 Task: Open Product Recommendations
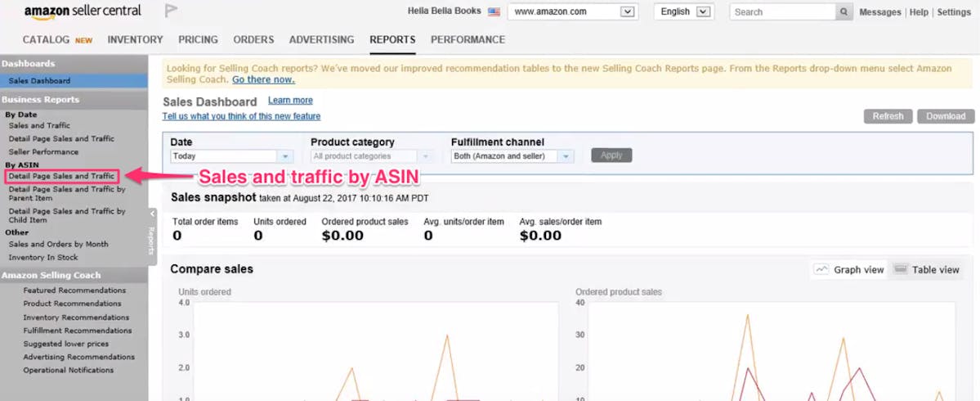73,304
